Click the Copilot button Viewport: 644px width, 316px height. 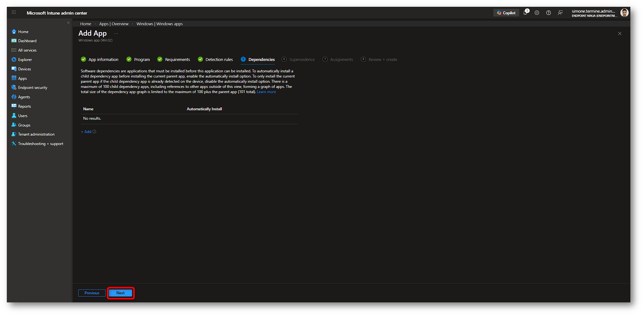(506, 13)
